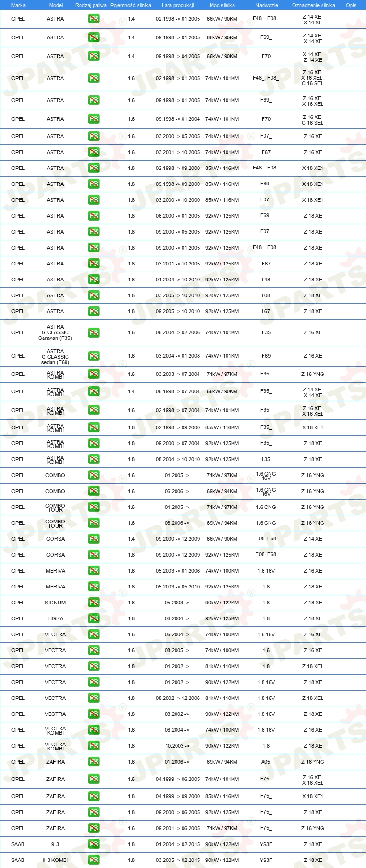The image size is (366, 868).
Task: Click the fuel icon in the MERIVA 1.6 row
Action: pos(94,570)
